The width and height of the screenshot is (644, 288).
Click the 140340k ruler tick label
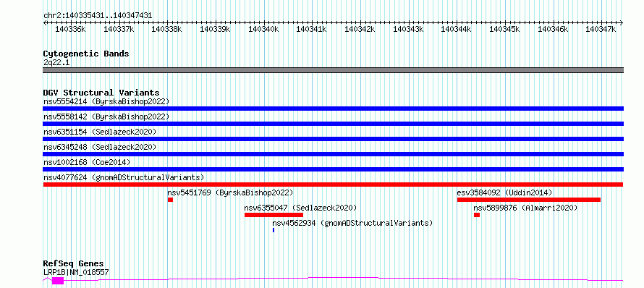pos(263,29)
